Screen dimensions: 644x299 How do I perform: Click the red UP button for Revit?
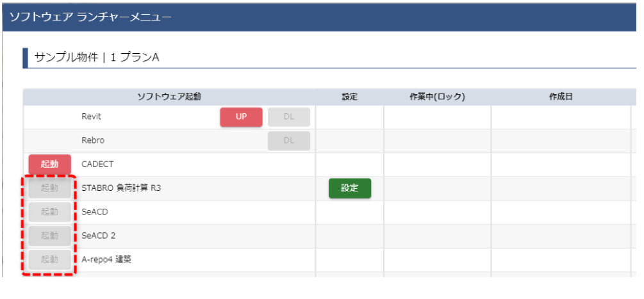[241, 117]
